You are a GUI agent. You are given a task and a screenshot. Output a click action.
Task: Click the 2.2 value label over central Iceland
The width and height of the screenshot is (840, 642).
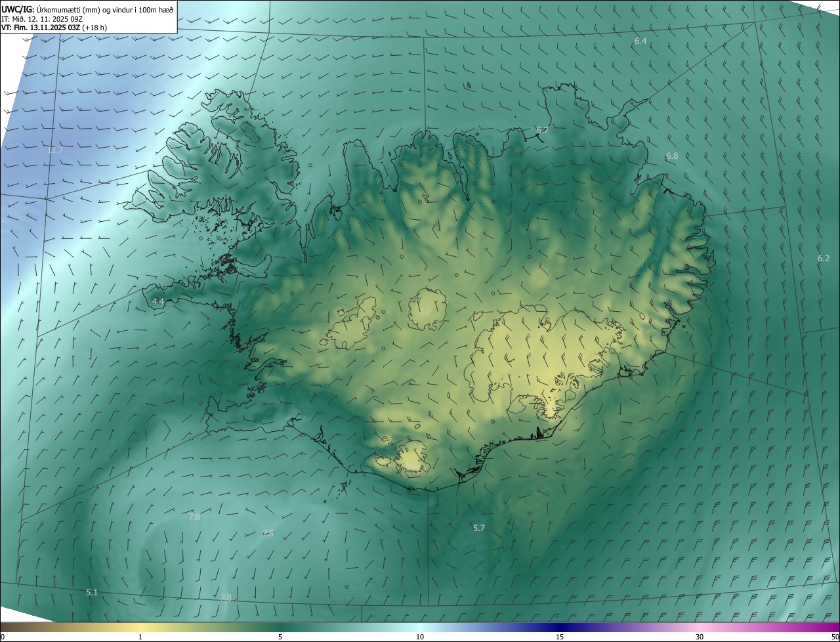pyautogui.click(x=425, y=311)
